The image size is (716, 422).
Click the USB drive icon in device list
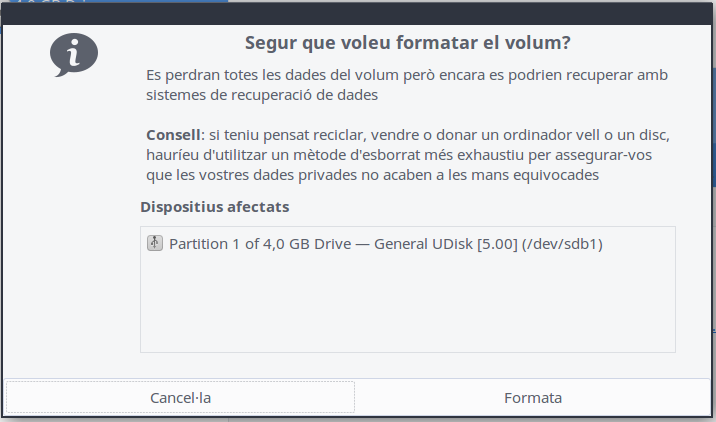coord(155,243)
